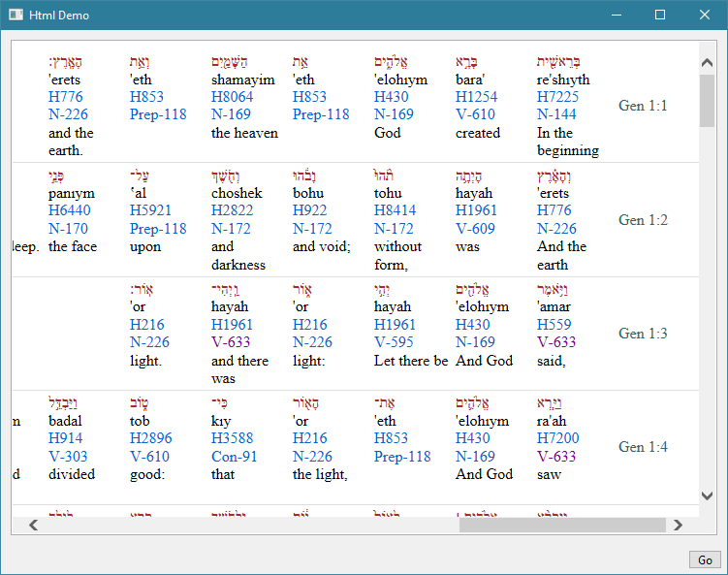Open the Gen 1:1 verse link

pos(643,106)
